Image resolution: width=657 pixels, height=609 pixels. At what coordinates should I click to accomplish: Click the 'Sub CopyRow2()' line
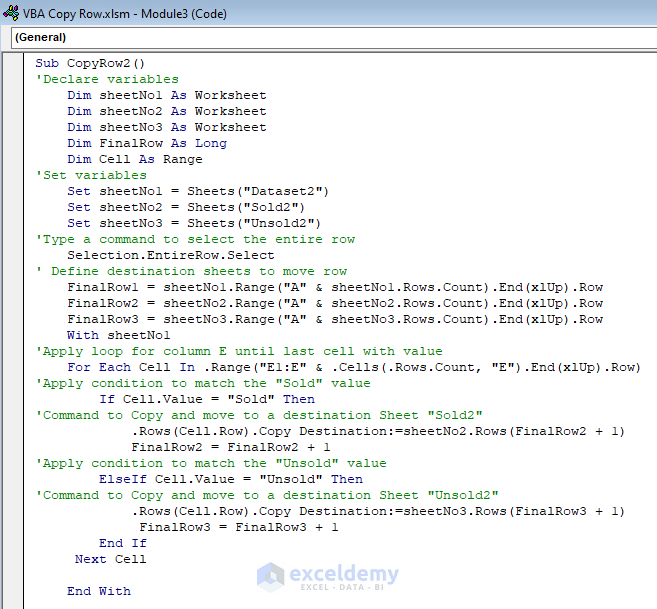point(90,63)
